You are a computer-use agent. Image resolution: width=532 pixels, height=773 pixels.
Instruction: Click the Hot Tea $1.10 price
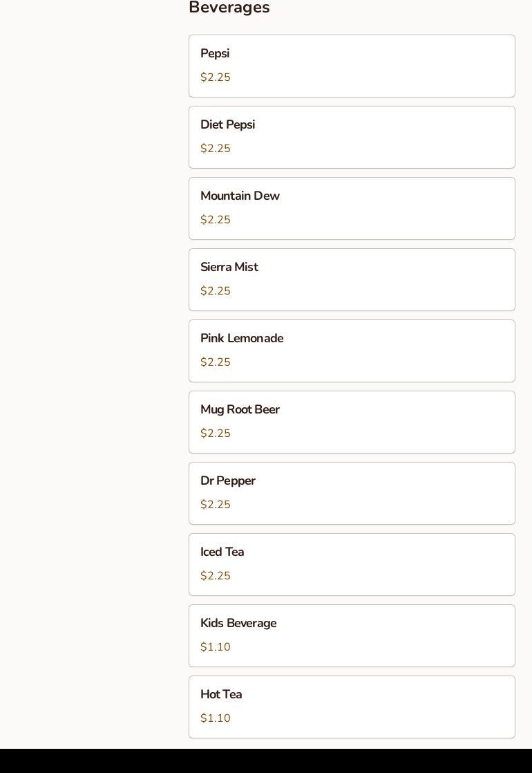point(216,718)
